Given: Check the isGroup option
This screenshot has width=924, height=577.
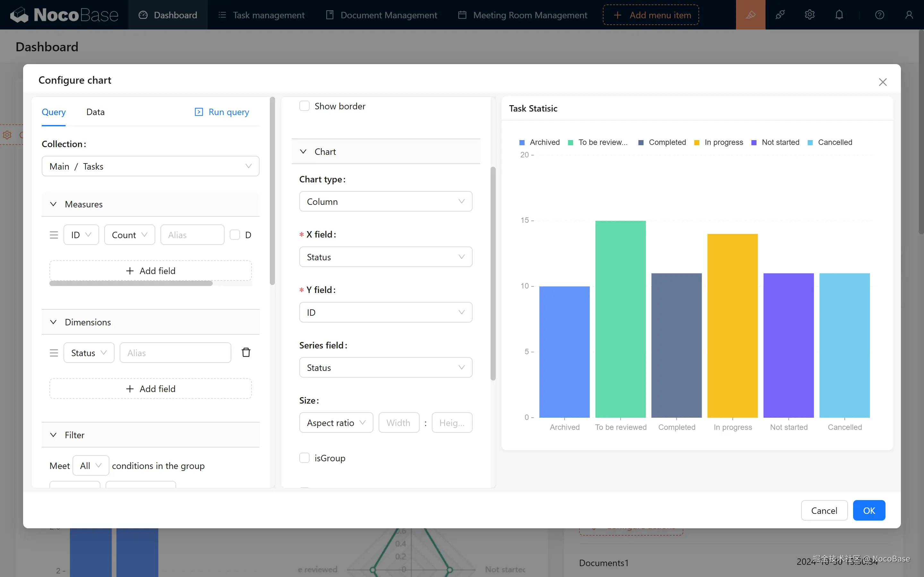Looking at the screenshot, I should click(x=304, y=458).
